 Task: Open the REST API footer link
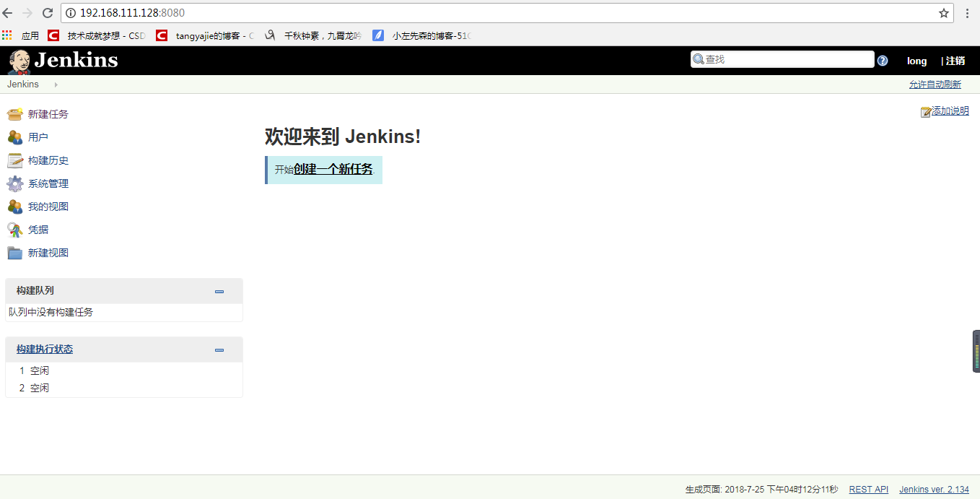click(x=869, y=490)
